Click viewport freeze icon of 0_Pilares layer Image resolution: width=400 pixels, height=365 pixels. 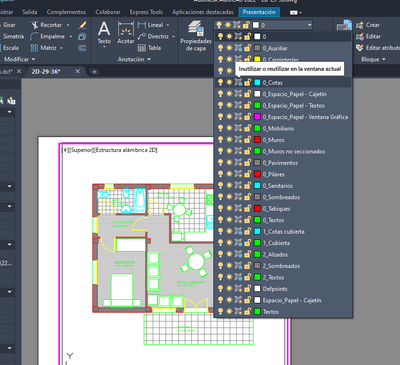coord(238,174)
